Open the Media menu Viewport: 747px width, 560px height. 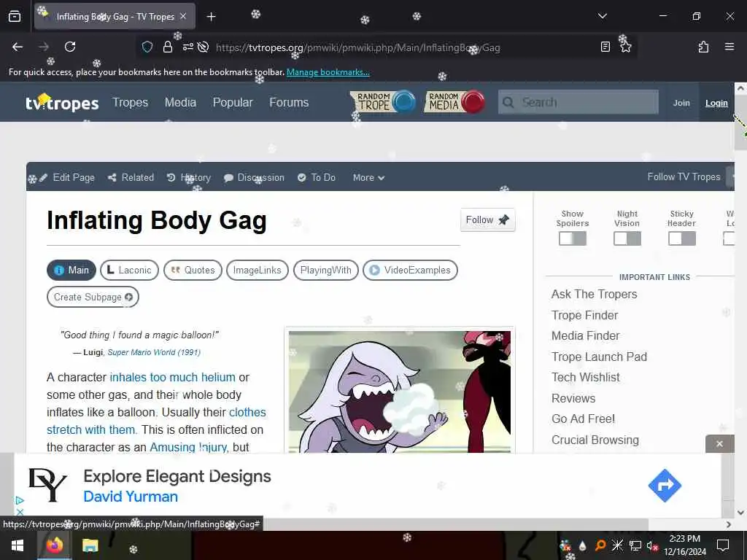click(180, 102)
